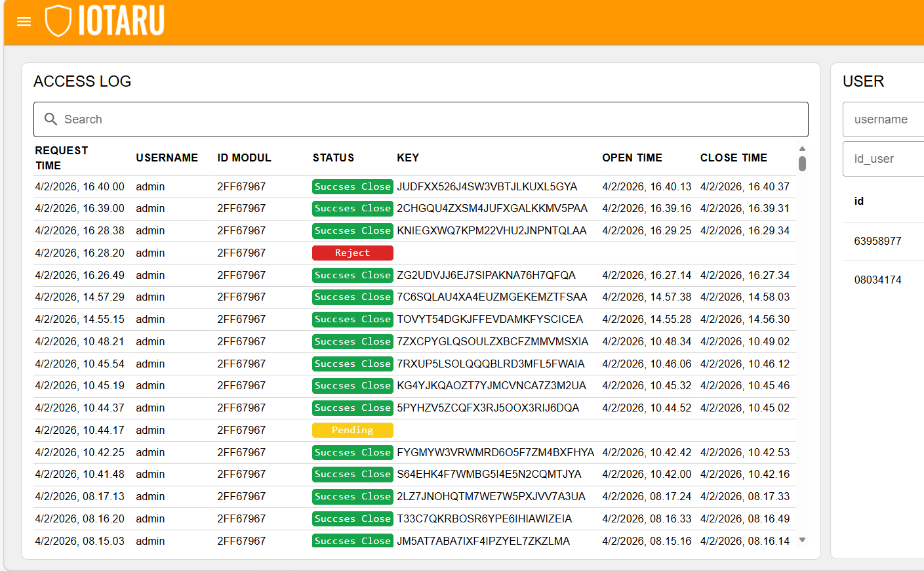Click the CLOSE TIME column header
This screenshot has width=924, height=571.
[x=734, y=158]
